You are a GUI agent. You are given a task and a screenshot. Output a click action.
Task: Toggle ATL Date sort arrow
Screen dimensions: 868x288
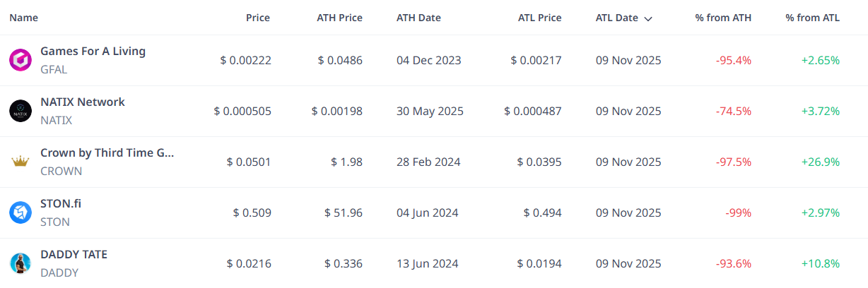tap(648, 18)
